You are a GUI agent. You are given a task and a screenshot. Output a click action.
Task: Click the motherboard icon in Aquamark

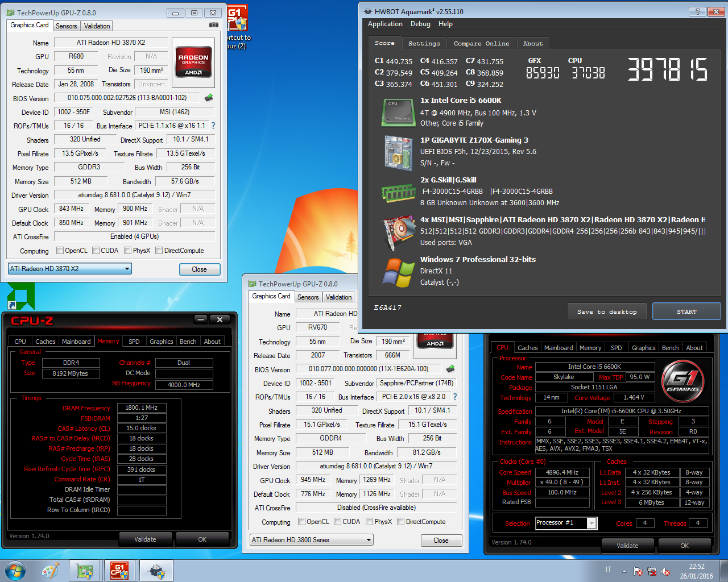tap(398, 152)
